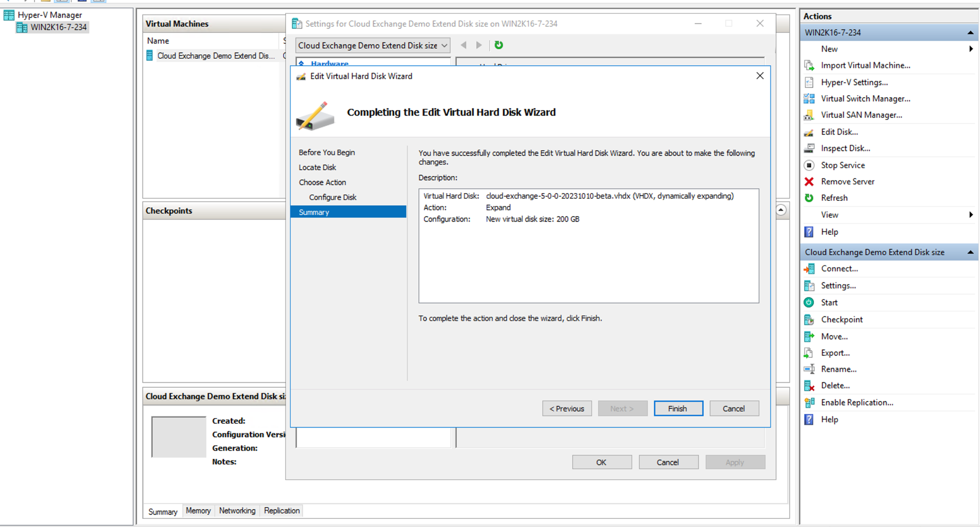Click the Move icon in Actions
This screenshot has height=527, width=980.
809,337
